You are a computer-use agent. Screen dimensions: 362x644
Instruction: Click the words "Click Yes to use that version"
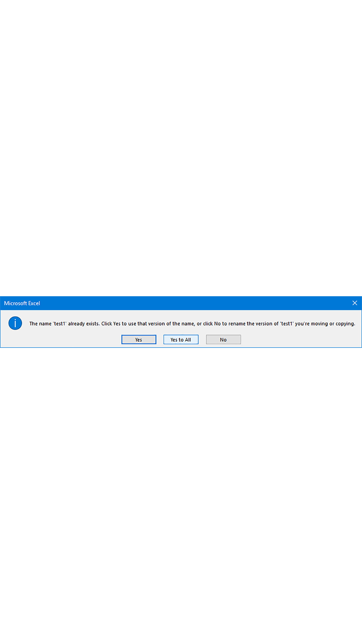133,324
